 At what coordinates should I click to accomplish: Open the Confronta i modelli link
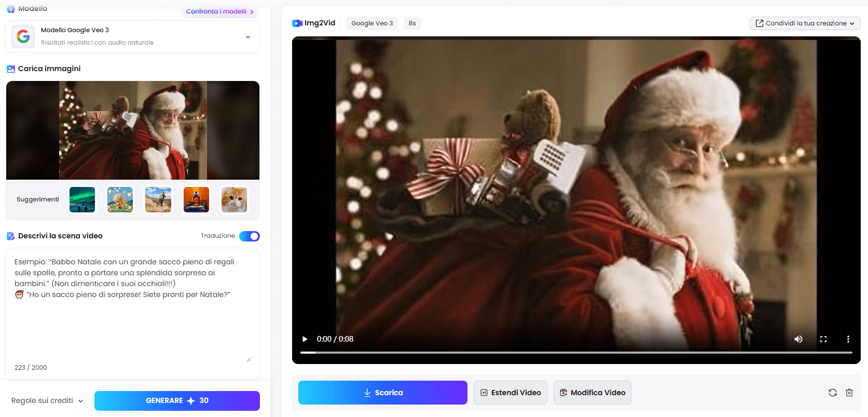pyautogui.click(x=220, y=11)
